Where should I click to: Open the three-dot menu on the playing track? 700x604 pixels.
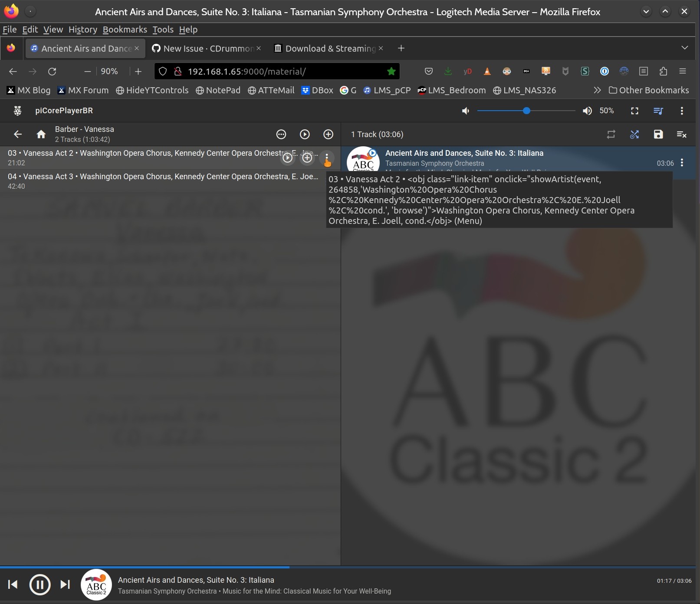point(682,163)
